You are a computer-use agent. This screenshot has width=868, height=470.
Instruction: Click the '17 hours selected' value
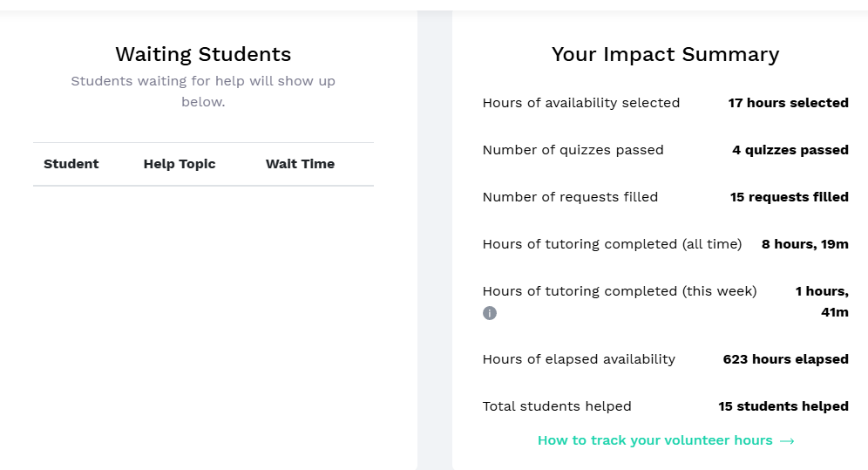788,103
